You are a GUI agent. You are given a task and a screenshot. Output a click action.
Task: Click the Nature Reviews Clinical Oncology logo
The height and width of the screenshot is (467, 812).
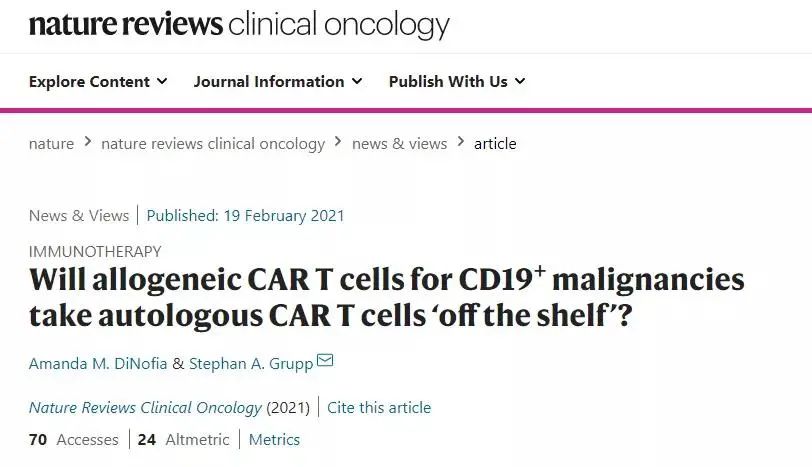(239, 25)
